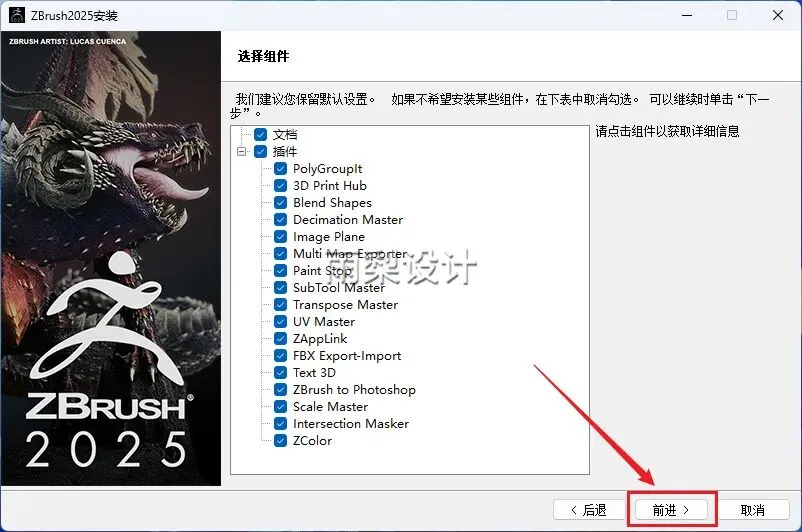The height and width of the screenshot is (532, 802).
Task: Select the Scale Master label
Action: [x=330, y=407]
